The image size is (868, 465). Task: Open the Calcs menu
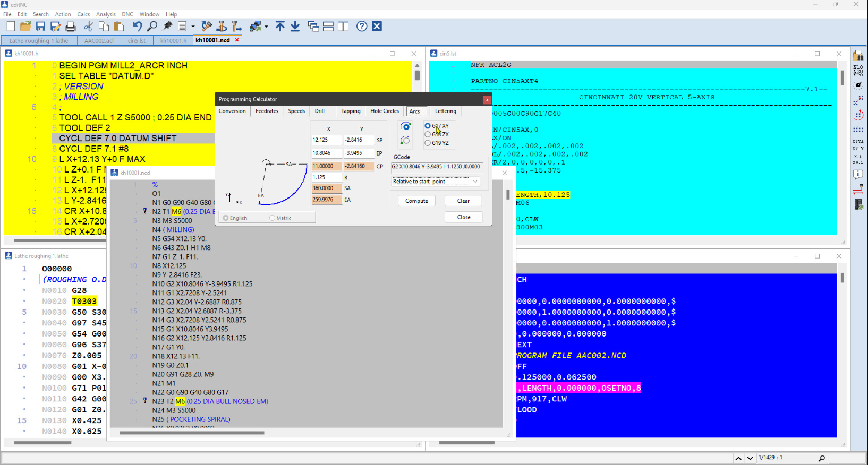83,14
